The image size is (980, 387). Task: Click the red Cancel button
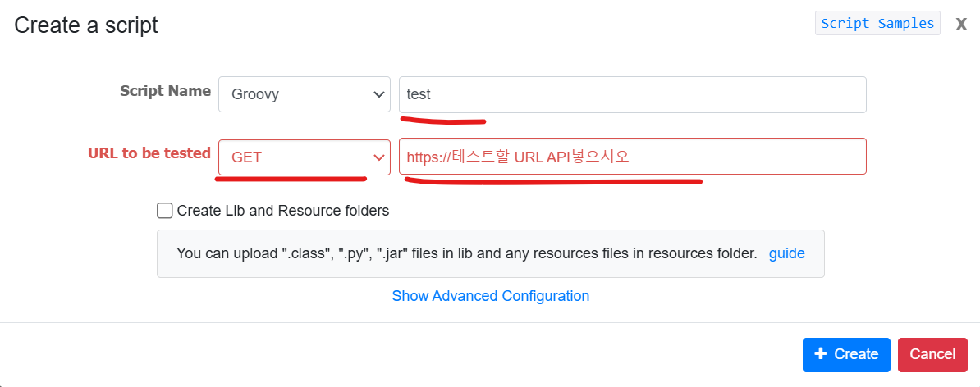click(932, 354)
